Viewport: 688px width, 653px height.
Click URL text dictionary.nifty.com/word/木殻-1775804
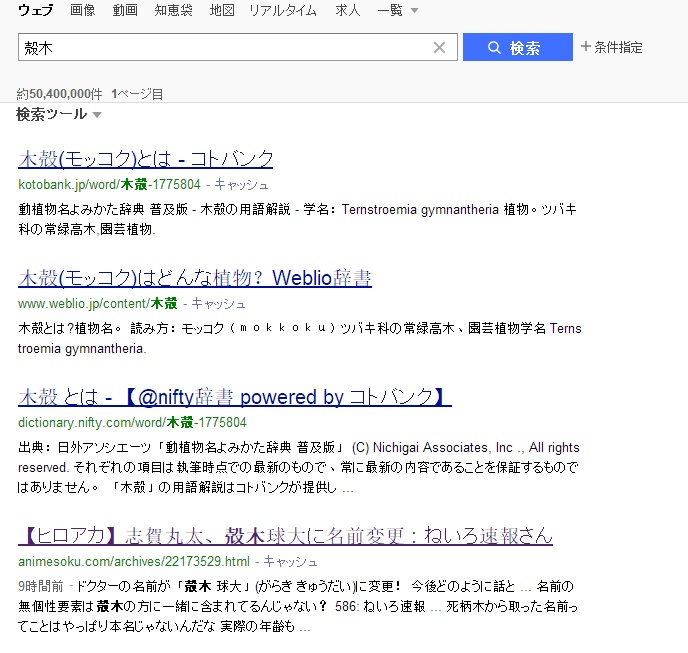point(132,423)
